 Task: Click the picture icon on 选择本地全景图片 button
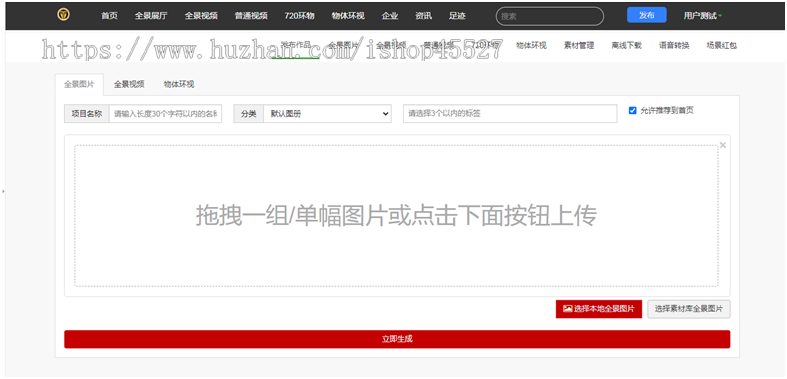568,309
